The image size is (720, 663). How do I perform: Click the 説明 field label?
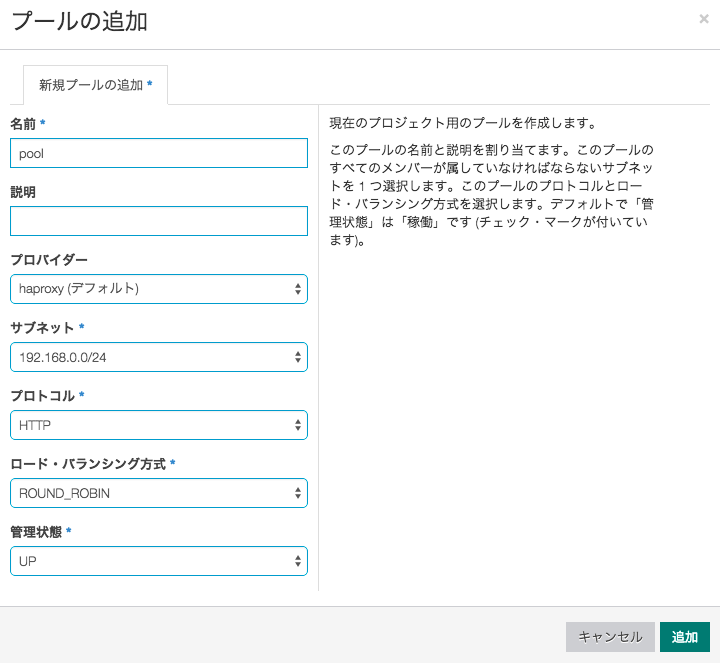click(x=23, y=192)
